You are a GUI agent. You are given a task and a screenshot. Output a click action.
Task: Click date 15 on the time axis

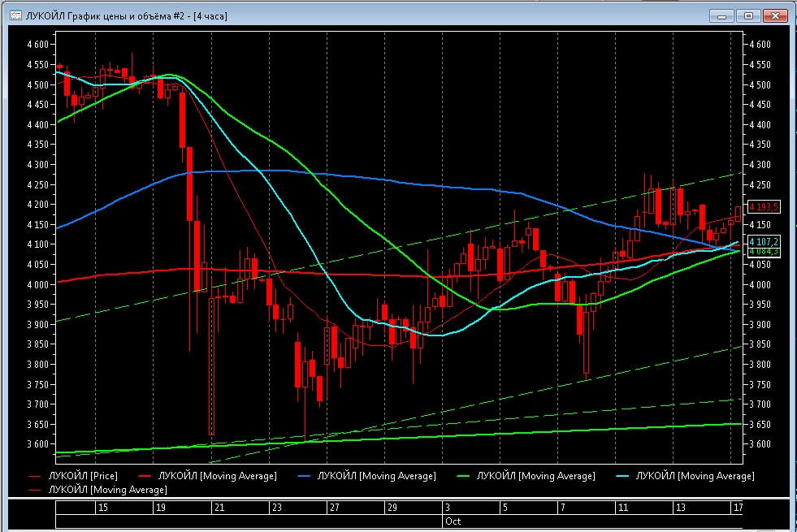click(x=102, y=508)
